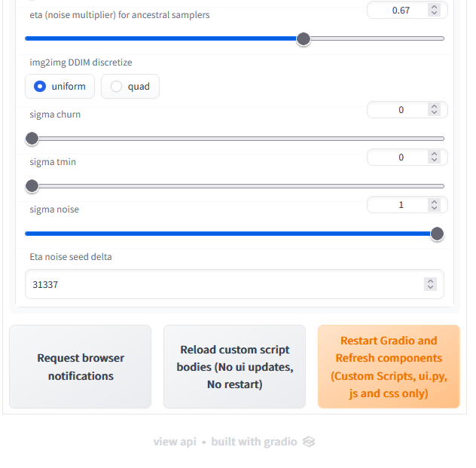
Task: Click the sigma churn slider handle
Action: [x=32, y=139]
